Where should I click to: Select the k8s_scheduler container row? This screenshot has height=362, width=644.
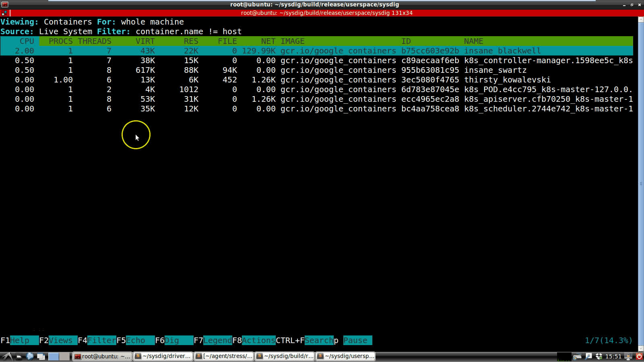[x=316, y=109]
